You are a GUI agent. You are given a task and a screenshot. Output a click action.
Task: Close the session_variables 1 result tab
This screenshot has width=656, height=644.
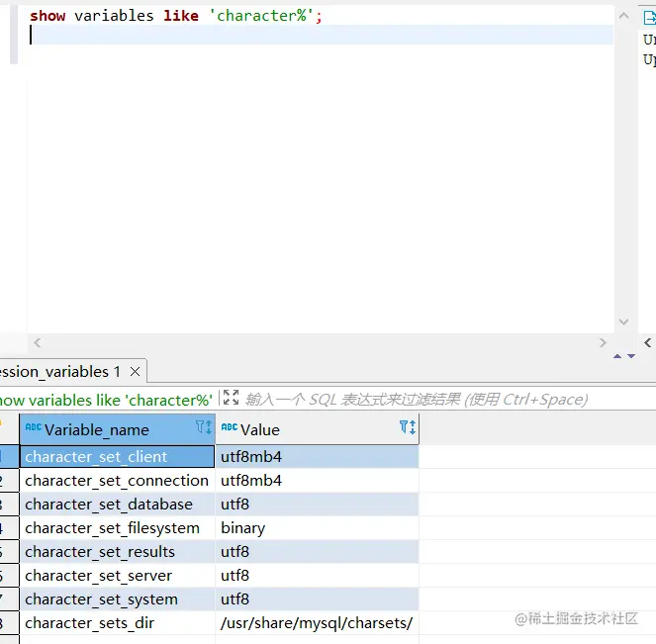click(135, 371)
